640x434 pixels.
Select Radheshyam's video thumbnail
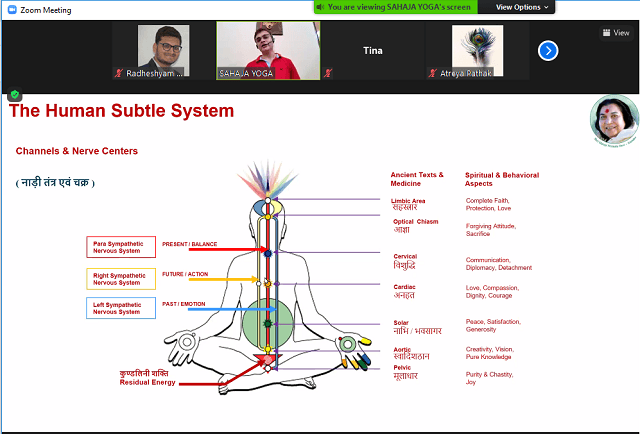click(163, 51)
